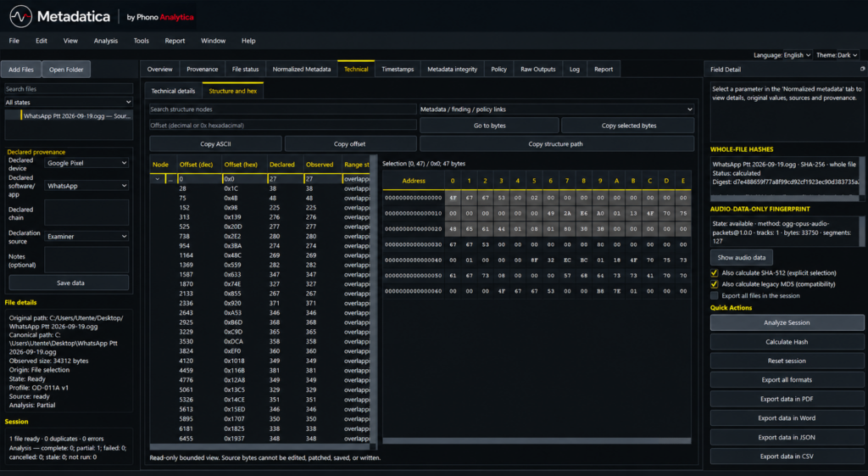Click the Copy ASCII button
868x476 pixels.
[215, 144]
